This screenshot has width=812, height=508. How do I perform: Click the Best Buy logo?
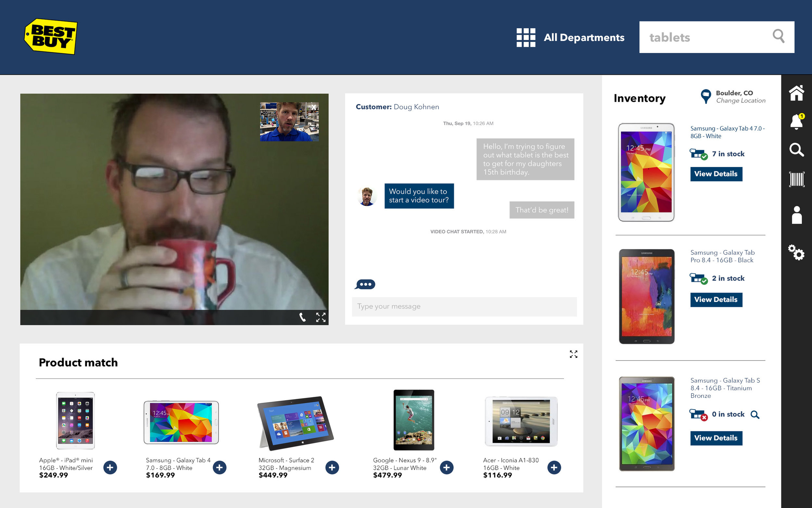tap(51, 36)
